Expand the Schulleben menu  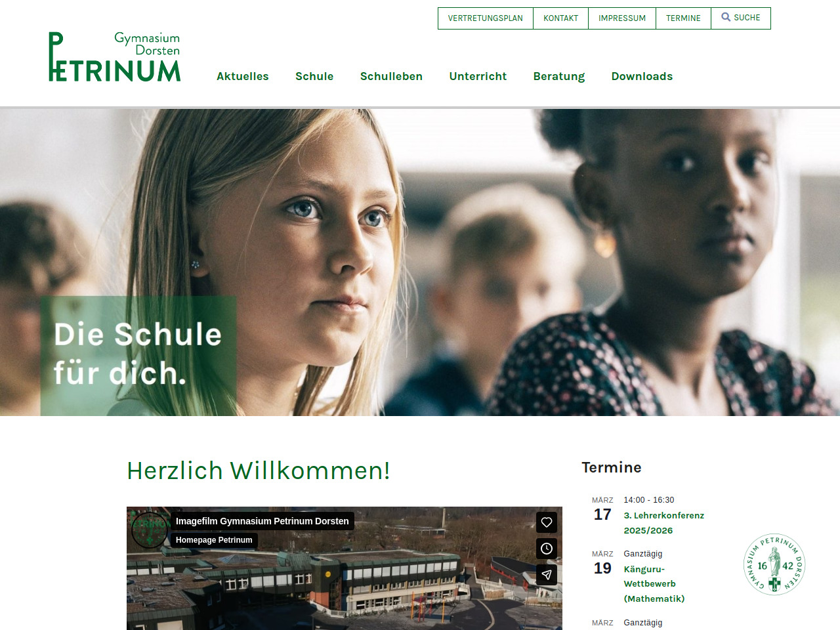(x=391, y=76)
